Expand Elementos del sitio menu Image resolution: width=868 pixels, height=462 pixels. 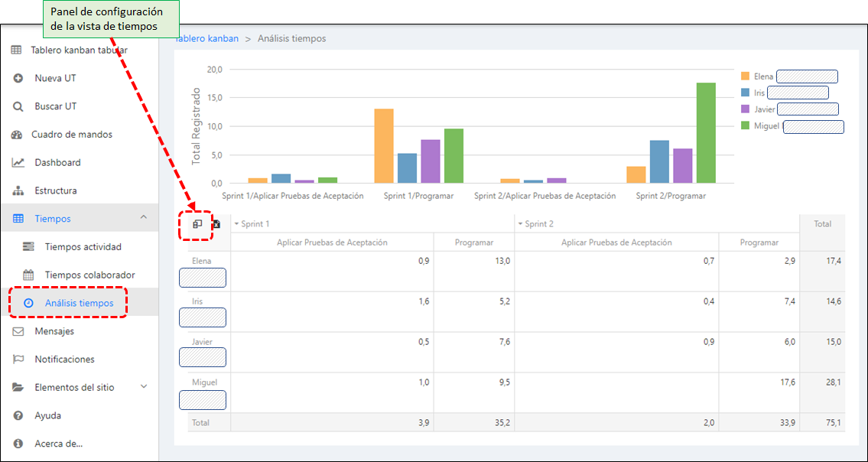pyautogui.click(x=144, y=387)
